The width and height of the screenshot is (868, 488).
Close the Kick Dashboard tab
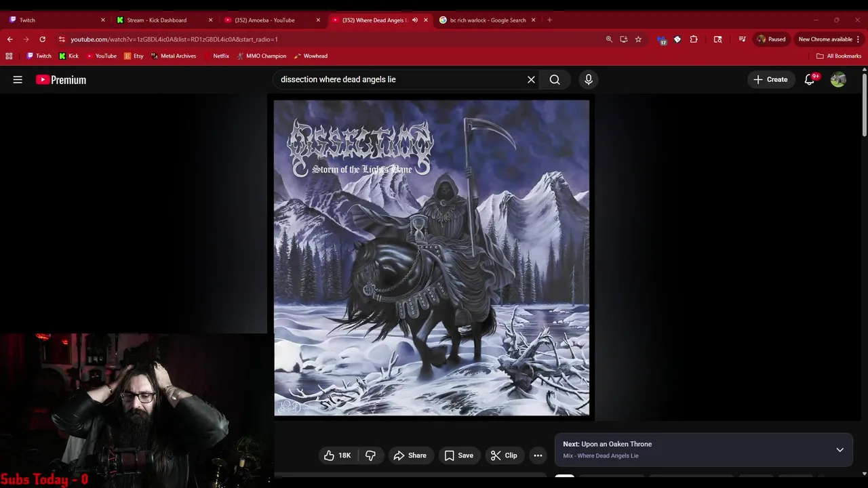click(x=211, y=20)
